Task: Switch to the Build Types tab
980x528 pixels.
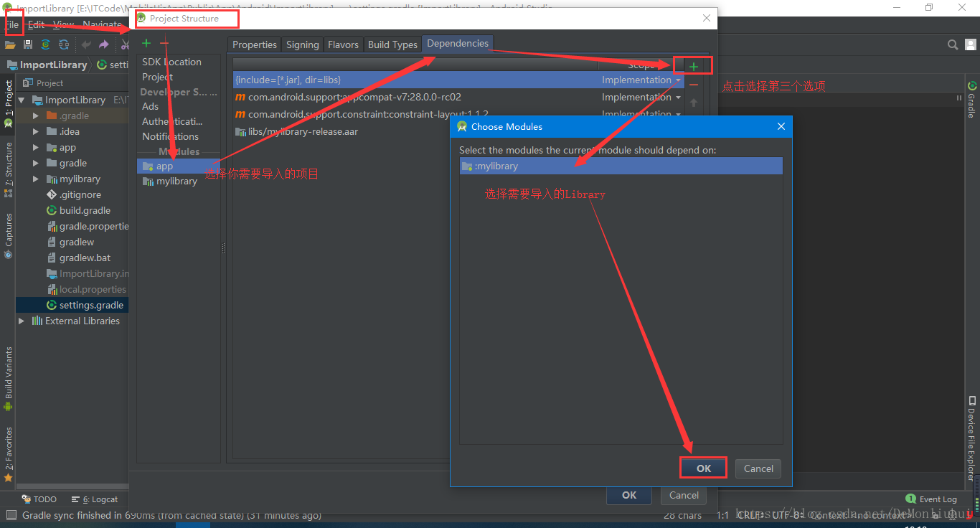Action: click(392, 44)
